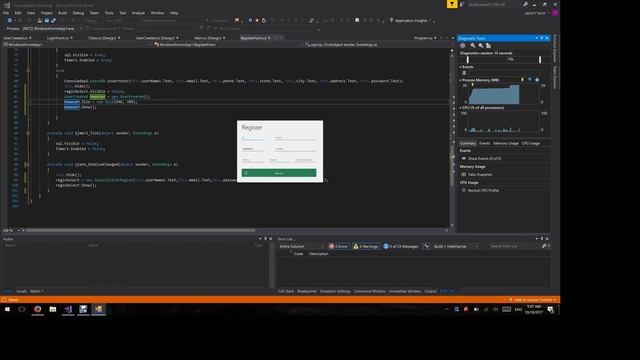Switch to the LoginForm.cs tab
The height and width of the screenshot is (360, 640).
pyautogui.click(x=58, y=38)
